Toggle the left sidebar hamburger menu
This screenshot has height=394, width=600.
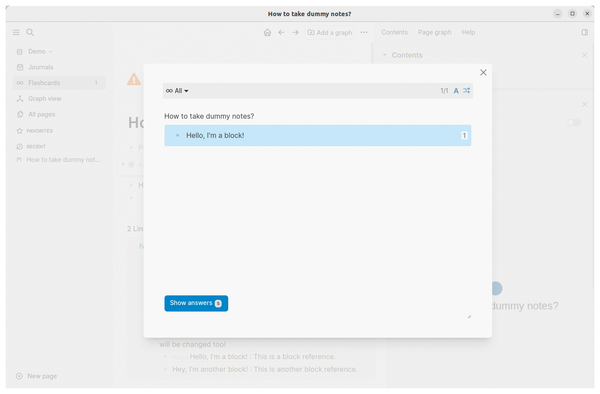16,32
